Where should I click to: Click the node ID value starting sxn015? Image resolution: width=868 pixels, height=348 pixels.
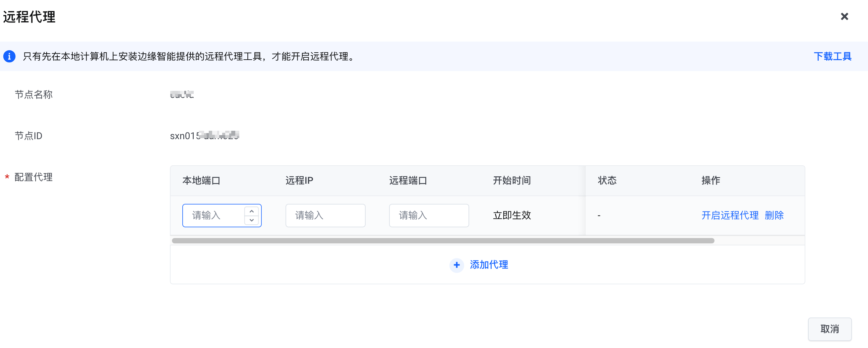pyautogui.click(x=204, y=135)
